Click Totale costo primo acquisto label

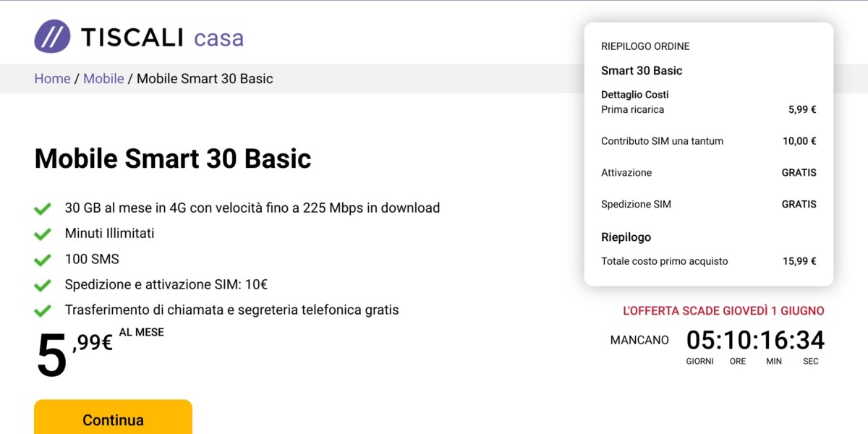(664, 261)
